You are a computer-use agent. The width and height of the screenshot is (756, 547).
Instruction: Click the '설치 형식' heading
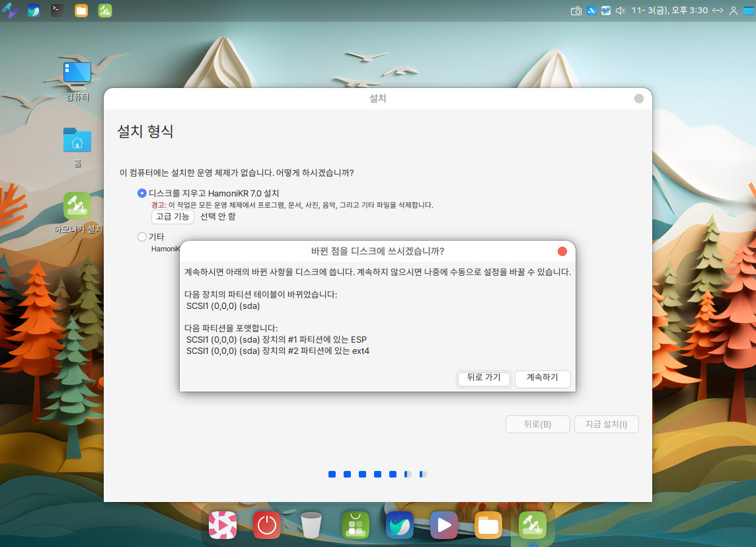point(145,131)
